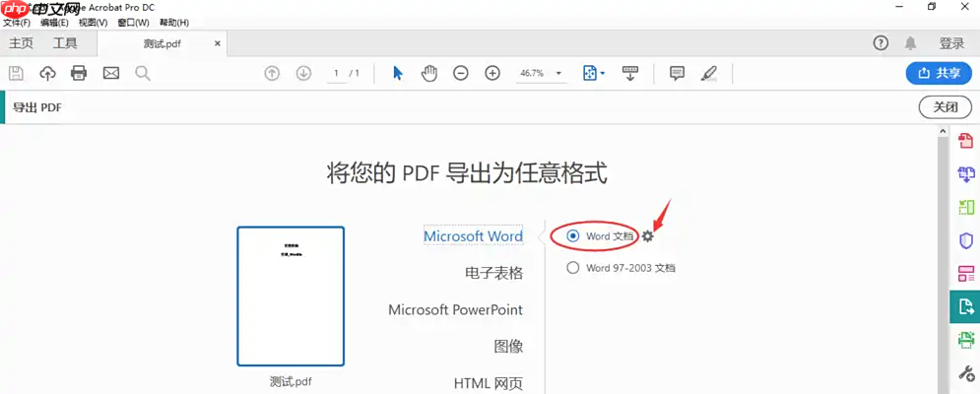Viewport: 980px width, 394px height.
Task: Click the Save file icon
Action: [x=16, y=73]
